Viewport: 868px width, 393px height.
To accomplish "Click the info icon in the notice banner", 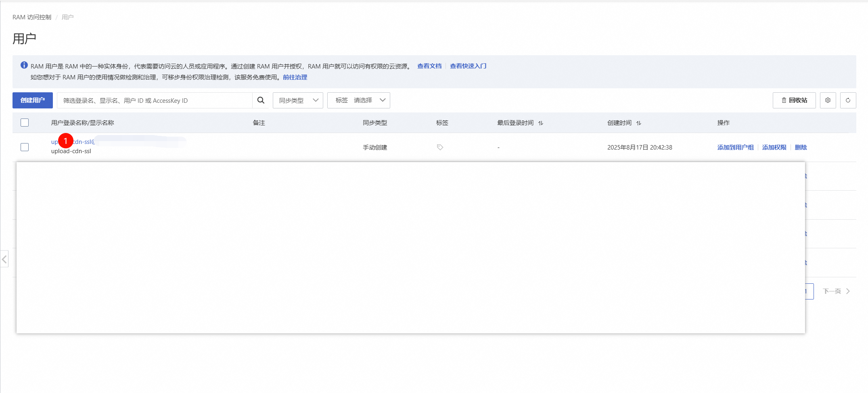I will [x=24, y=65].
